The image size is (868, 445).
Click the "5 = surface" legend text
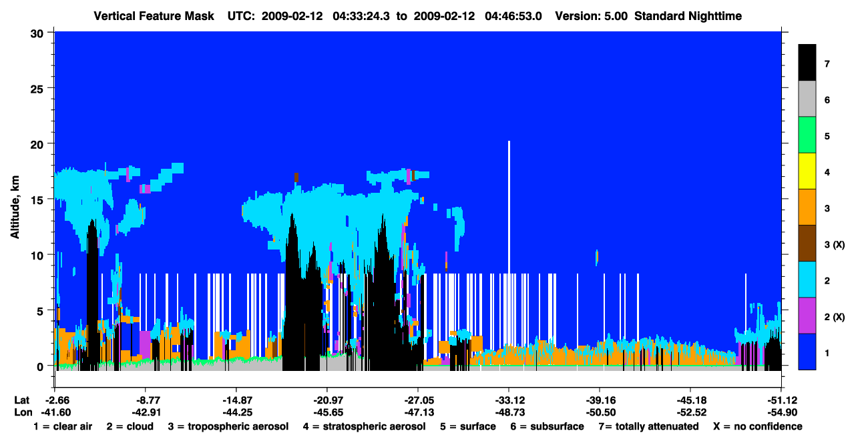click(x=467, y=426)
